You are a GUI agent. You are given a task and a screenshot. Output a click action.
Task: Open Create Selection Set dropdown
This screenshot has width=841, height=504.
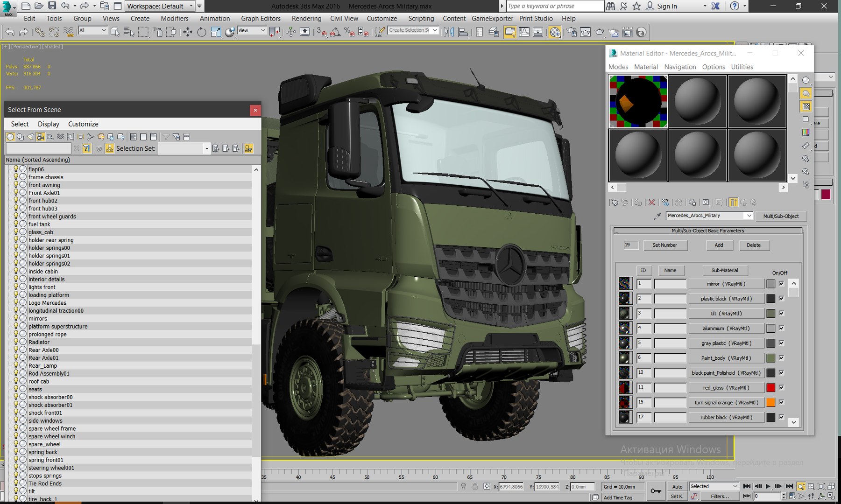413,30
